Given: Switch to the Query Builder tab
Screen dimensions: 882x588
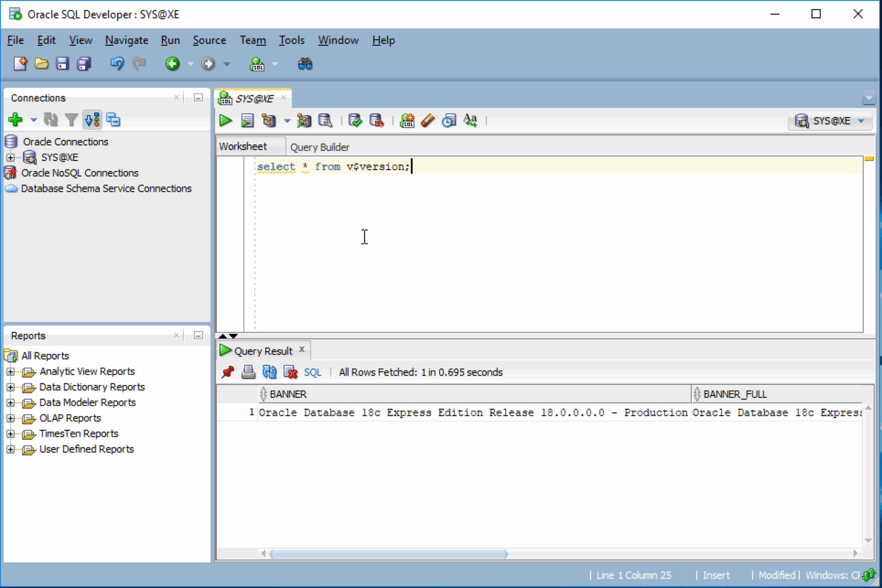Looking at the screenshot, I should click(x=320, y=146).
